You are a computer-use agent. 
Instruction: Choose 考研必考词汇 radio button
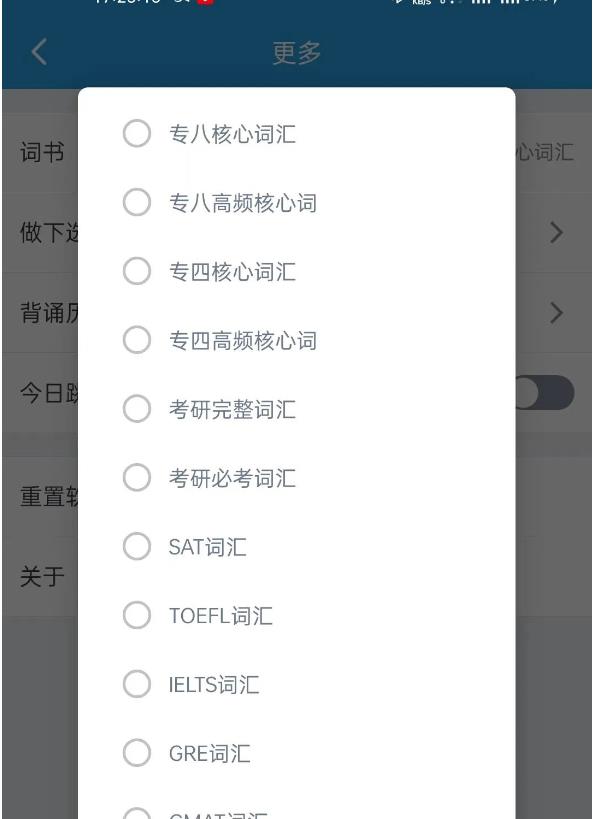coord(137,477)
